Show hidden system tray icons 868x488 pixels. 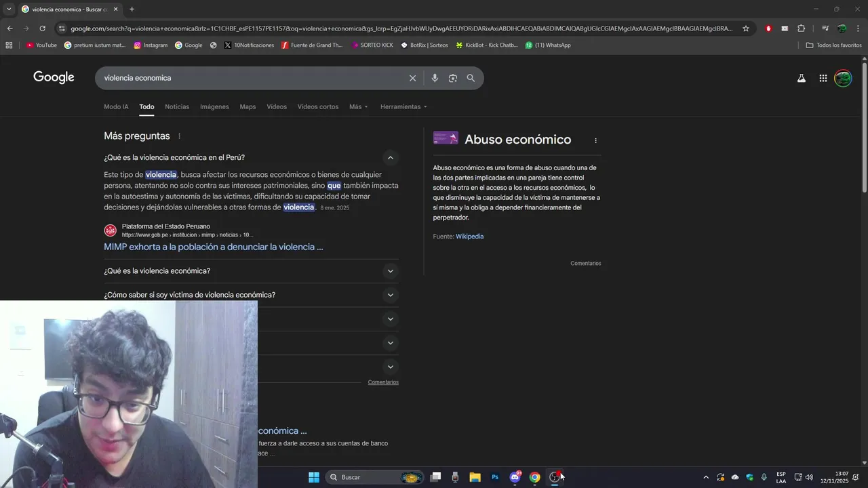point(705,477)
